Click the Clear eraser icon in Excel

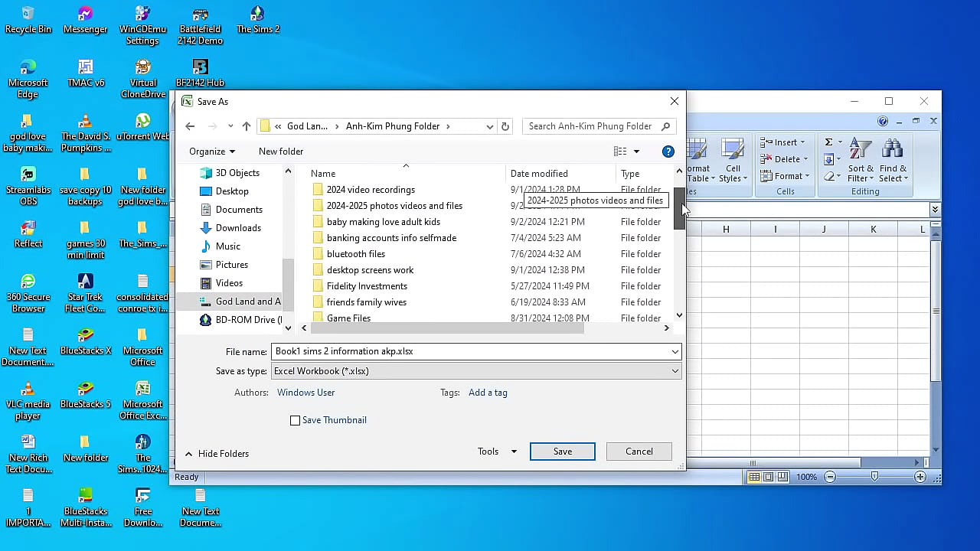pyautogui.click(x=828, y=176)
